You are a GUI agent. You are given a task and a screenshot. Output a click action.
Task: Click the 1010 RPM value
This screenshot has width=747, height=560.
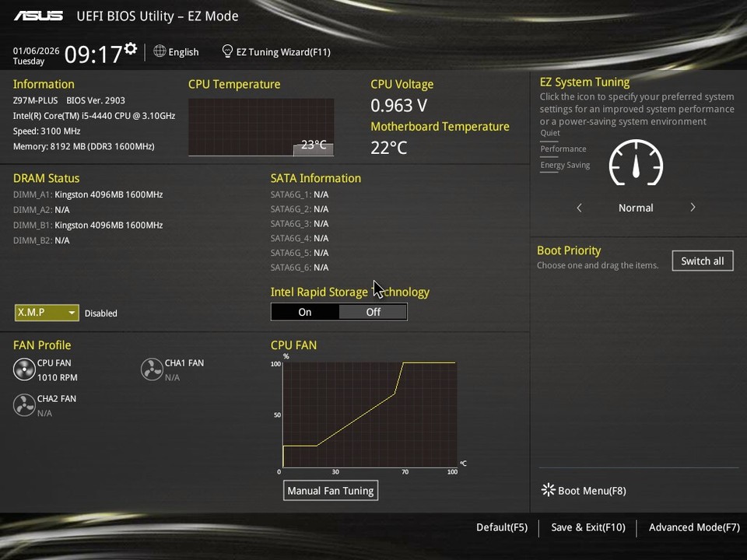tap(57, 377)
